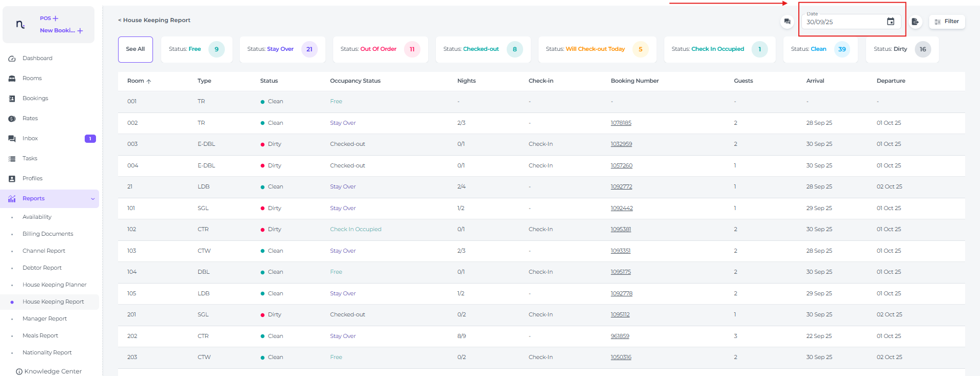Click the See All button
The height and width of the screenshot is (376, 980).
pos(136,49)
